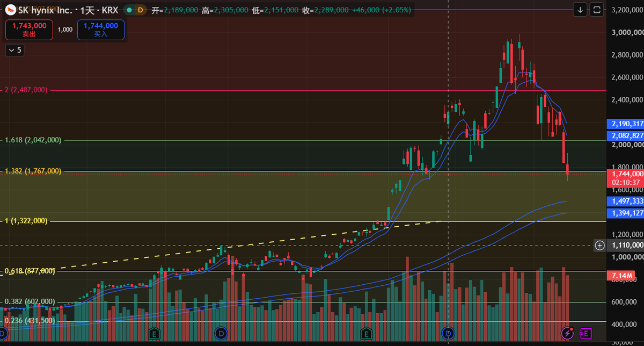Click the purple upcoming earnings E icon
This screenshot has width=644, height=346.
click(x=585, y=334)
